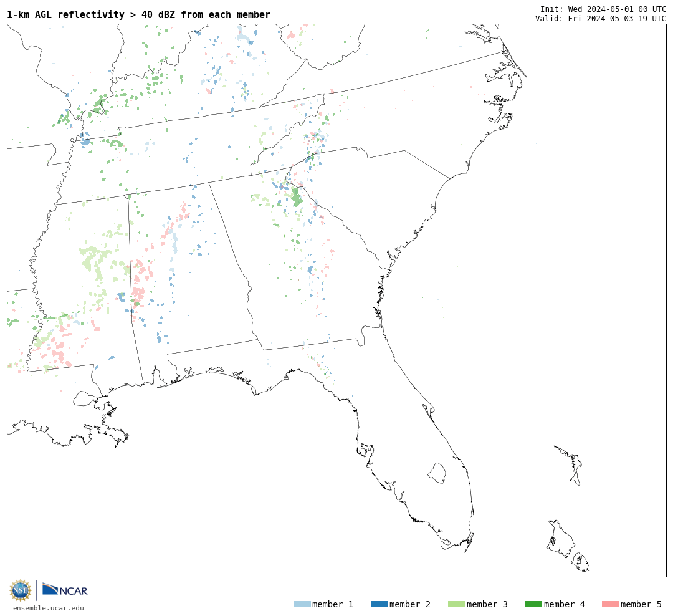Click the NSF logo icon
This screenshot has height=616, width=673.
(20, 590)
